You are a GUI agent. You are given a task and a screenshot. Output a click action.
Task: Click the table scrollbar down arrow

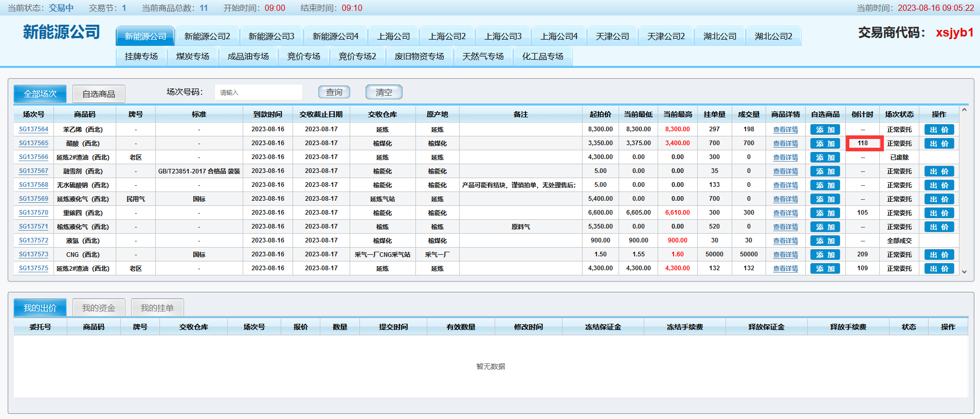click(964, 272)
